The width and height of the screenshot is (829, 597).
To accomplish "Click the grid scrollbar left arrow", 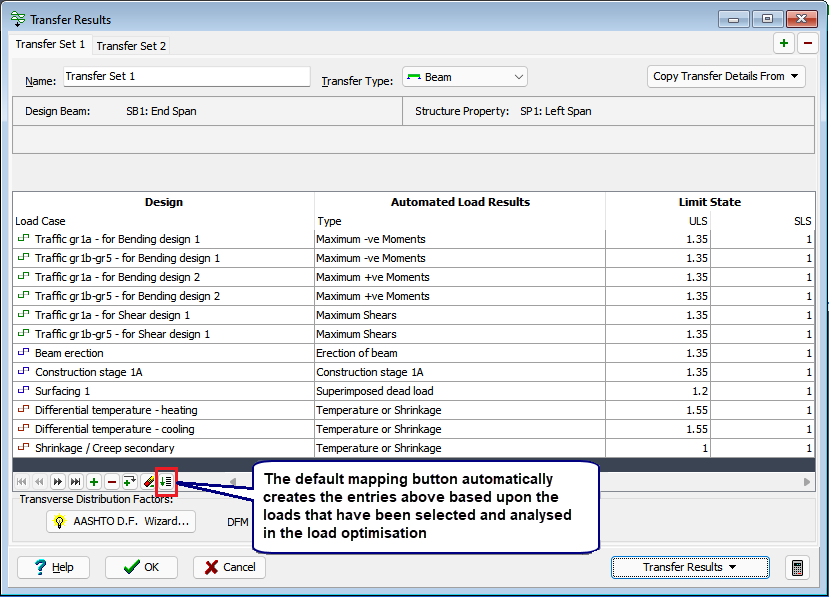I will (233, 482).
